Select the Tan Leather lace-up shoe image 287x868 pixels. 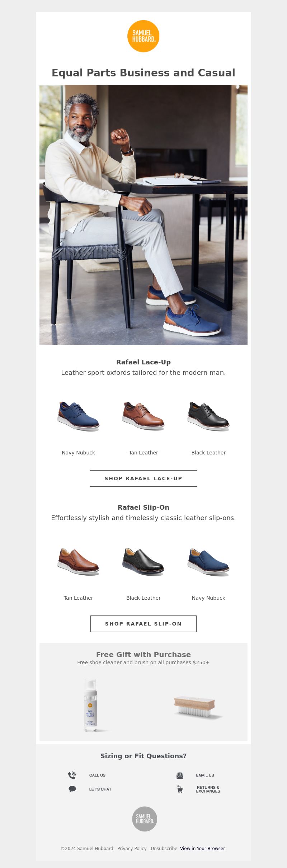click(143, 416)
